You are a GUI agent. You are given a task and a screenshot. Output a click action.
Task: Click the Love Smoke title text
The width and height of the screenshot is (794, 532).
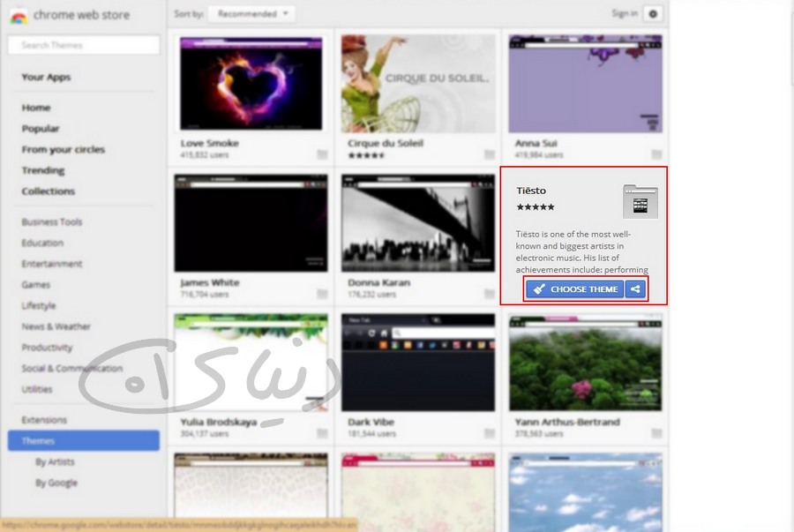(210, 143)
